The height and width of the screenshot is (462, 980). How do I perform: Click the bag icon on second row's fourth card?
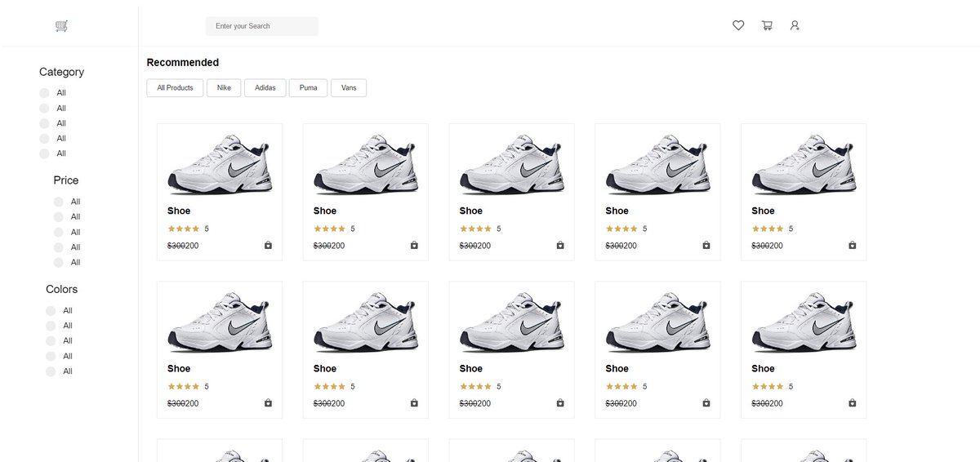pos(706,402)
